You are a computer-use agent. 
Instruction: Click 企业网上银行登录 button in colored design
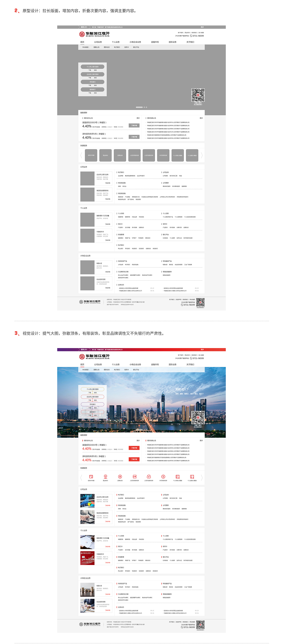(92, 397)
